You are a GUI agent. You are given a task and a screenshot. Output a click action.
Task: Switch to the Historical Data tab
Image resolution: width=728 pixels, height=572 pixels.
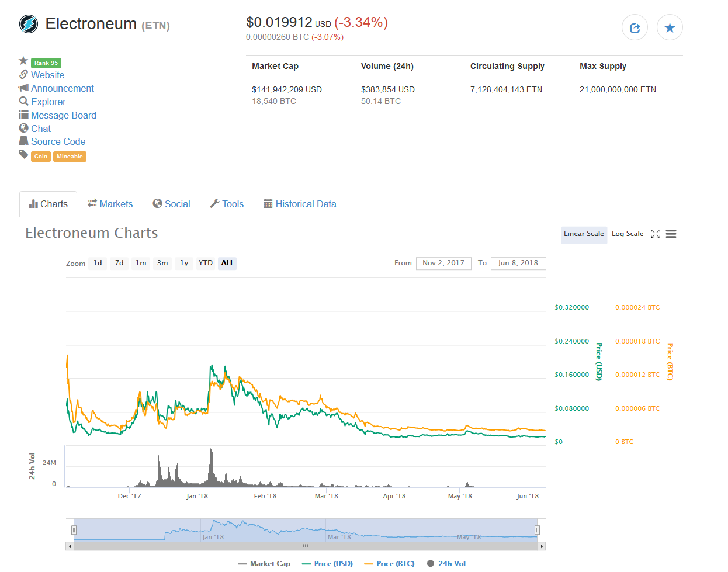300,204
